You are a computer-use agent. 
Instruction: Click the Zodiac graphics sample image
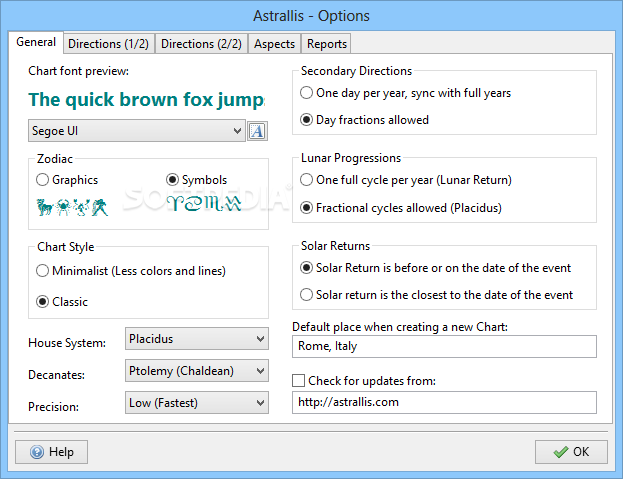click(72, 207)
